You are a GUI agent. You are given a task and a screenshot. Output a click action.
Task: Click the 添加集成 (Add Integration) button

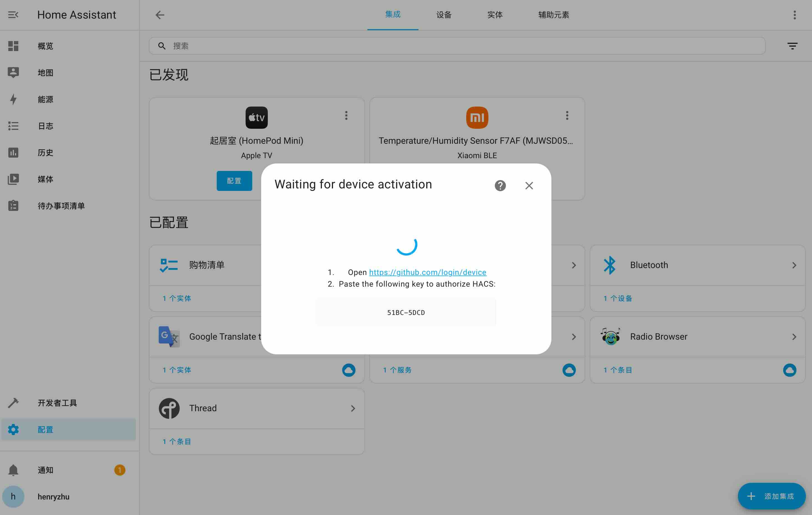point(771,496)
